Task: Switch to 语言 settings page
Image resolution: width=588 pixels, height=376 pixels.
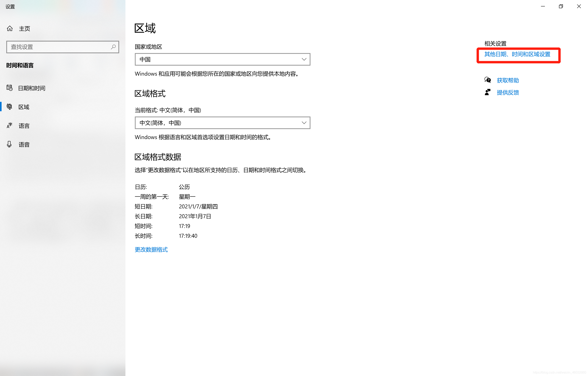Action: point(24,126)
